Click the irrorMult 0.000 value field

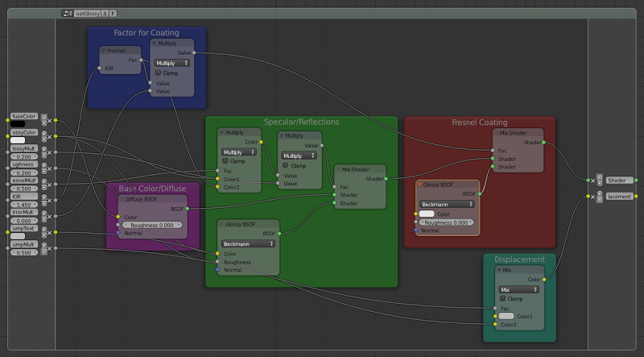coord(24,221)
